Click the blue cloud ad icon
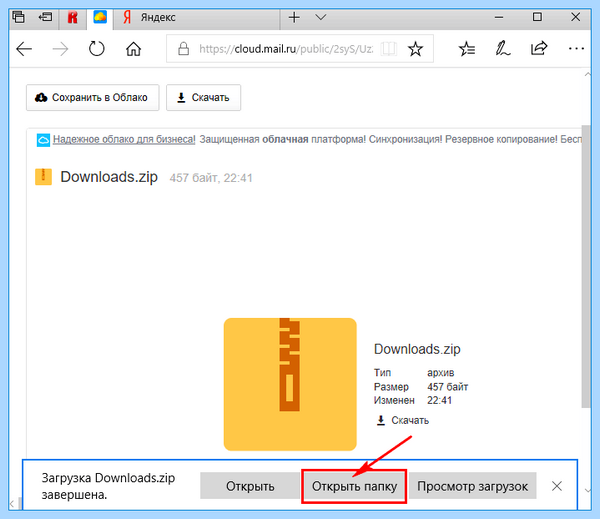The image size is (600, 519). click(x=43, y=140)
